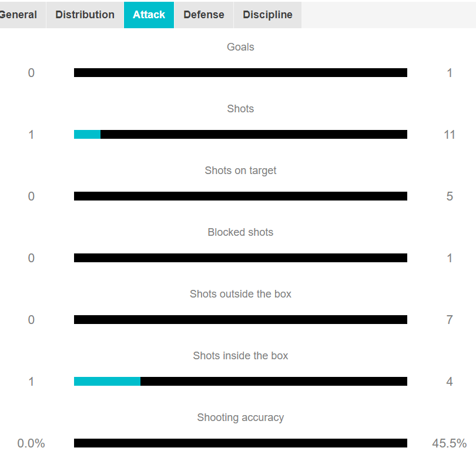Click the 'Shots inside the box' label
This screenshot has width=476, height=461.
[240, 356]
